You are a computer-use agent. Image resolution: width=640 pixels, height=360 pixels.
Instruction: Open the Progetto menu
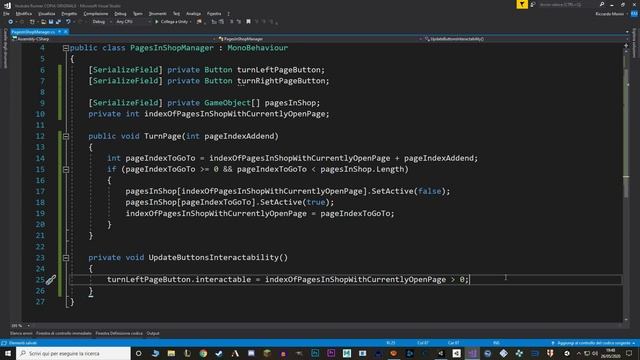click(x=69, y=13)
